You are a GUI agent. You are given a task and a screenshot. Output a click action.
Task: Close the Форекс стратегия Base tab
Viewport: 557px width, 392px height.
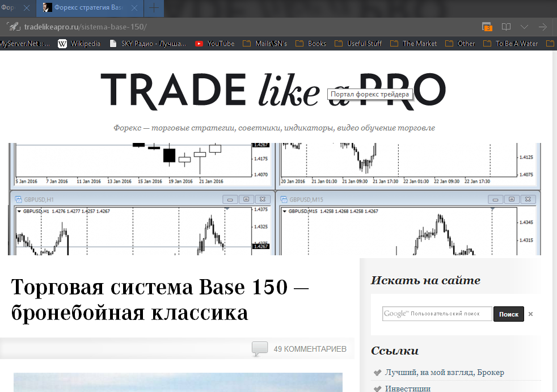[134, 8]
